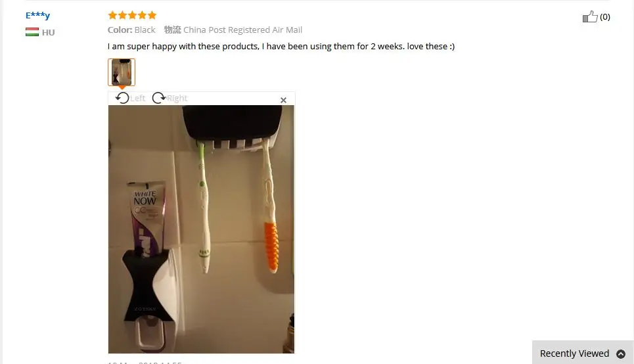Open reviewer E***y's profile
The image size is (634, 364).
pyautogui.click(x=37, y=15)
